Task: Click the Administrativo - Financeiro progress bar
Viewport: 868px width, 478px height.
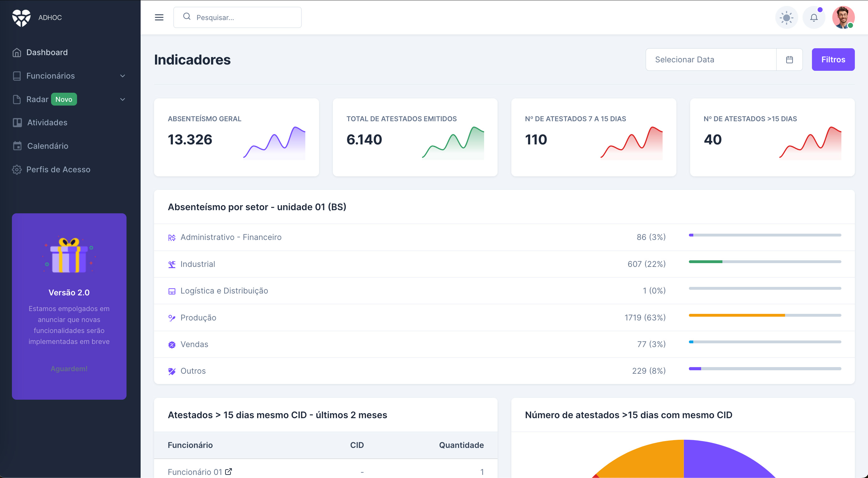Action: pyautogui.click(x=765, y=235)
